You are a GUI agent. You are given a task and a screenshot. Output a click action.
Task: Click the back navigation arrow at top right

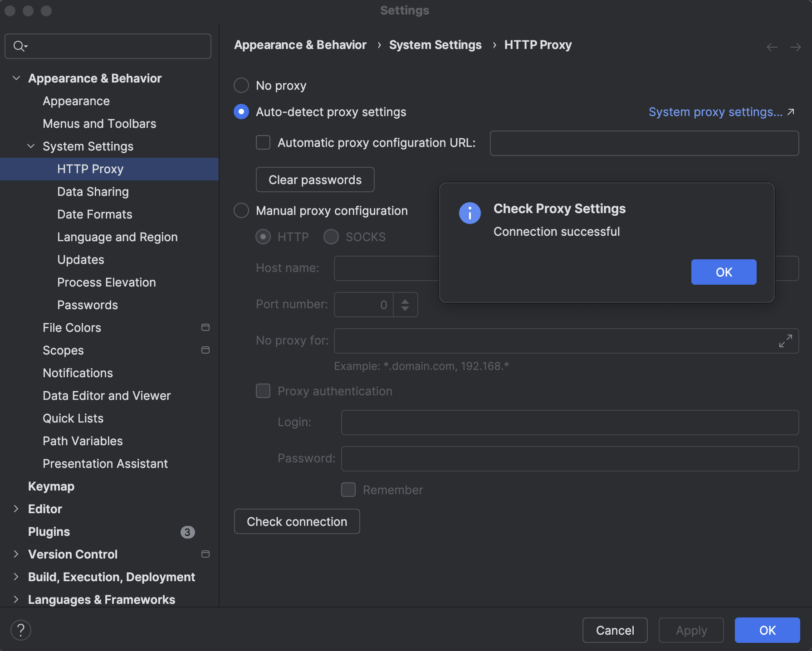pyautogui.click(x=772, y=47)
